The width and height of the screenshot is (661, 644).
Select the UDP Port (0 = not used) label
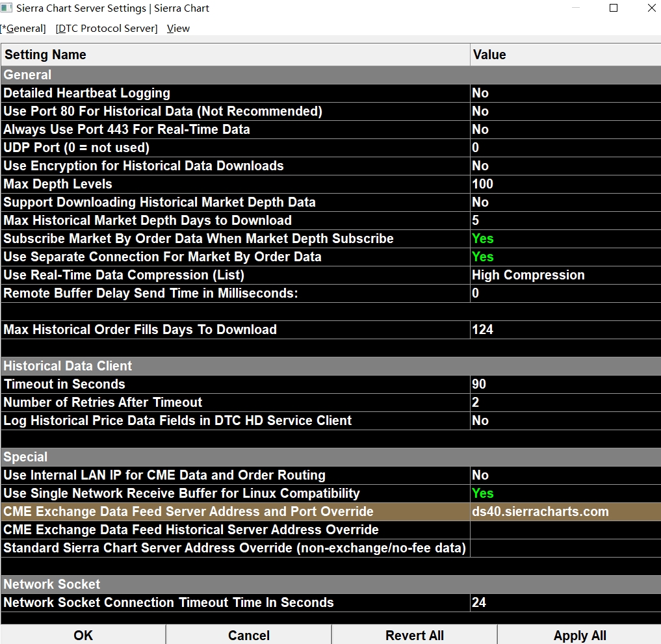click(x=76, y=148)
